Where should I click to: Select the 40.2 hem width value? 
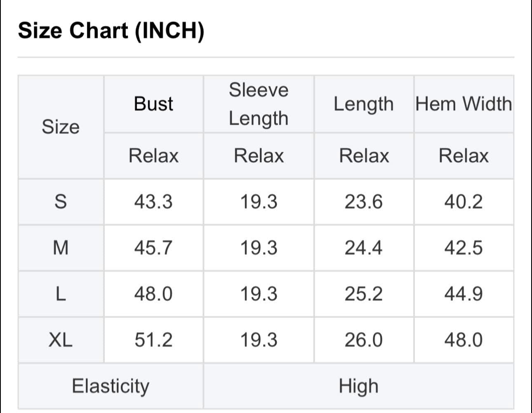464,202
